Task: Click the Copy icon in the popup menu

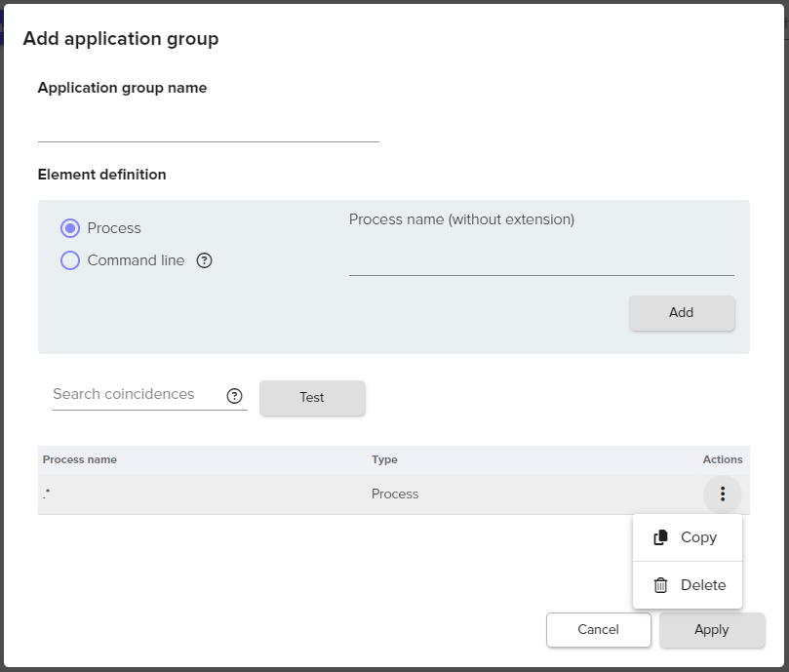Action: [x=660, y=537]
